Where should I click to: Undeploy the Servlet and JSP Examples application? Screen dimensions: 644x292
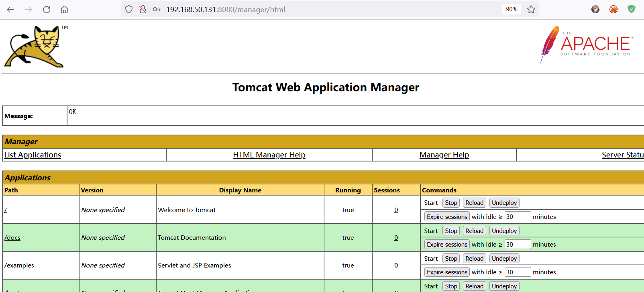point(504,258)
